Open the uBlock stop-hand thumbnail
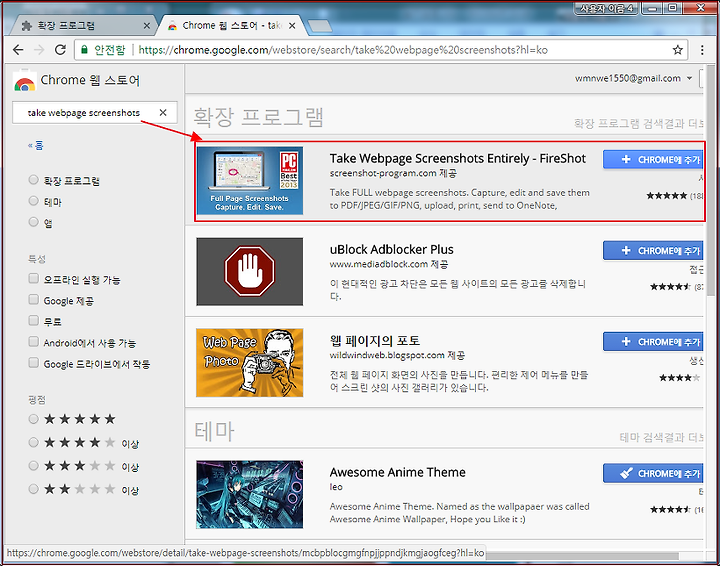 (250, 271)
